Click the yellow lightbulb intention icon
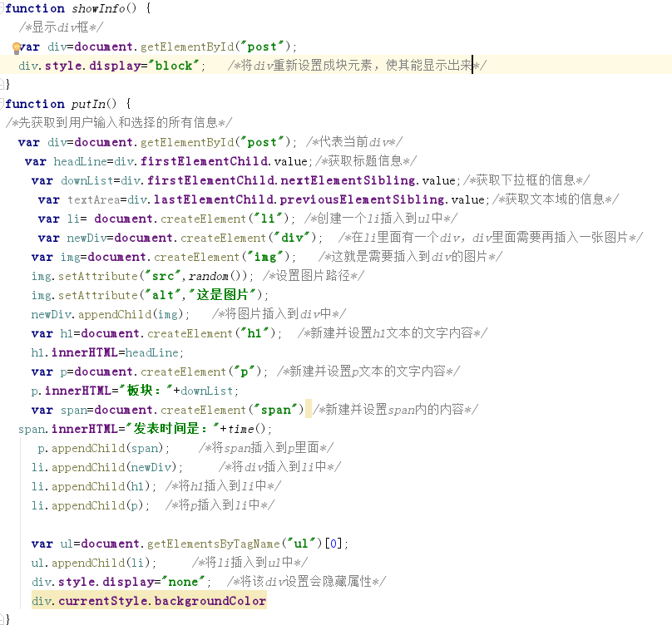 pyautogui.click(x=17, y=48)
